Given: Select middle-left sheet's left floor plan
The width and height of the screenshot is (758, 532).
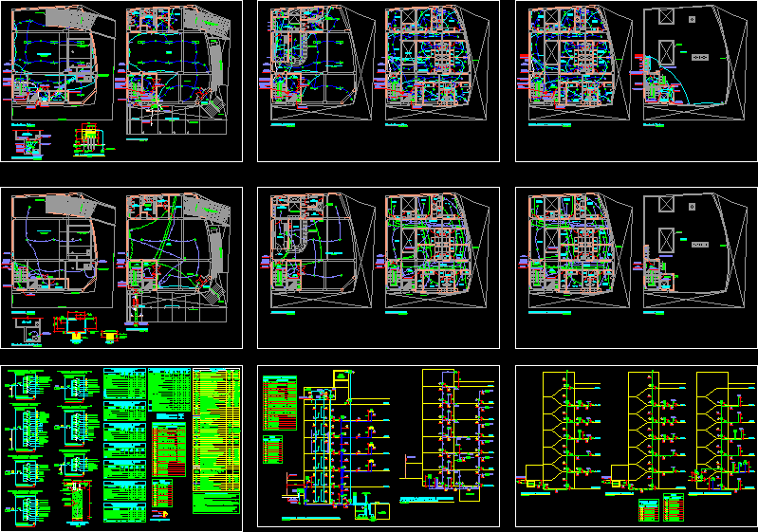Looking at the screenshot, I should tap(59, 250).
